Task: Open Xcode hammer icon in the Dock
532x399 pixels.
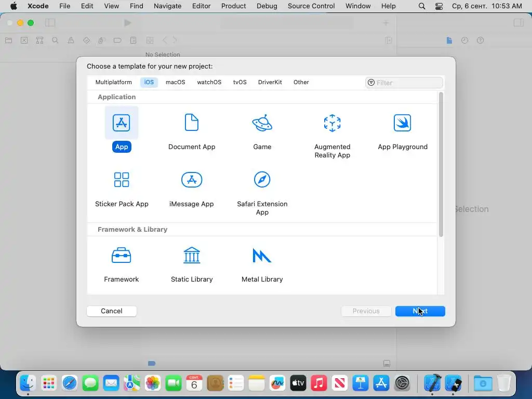Action: pos(432,383)
